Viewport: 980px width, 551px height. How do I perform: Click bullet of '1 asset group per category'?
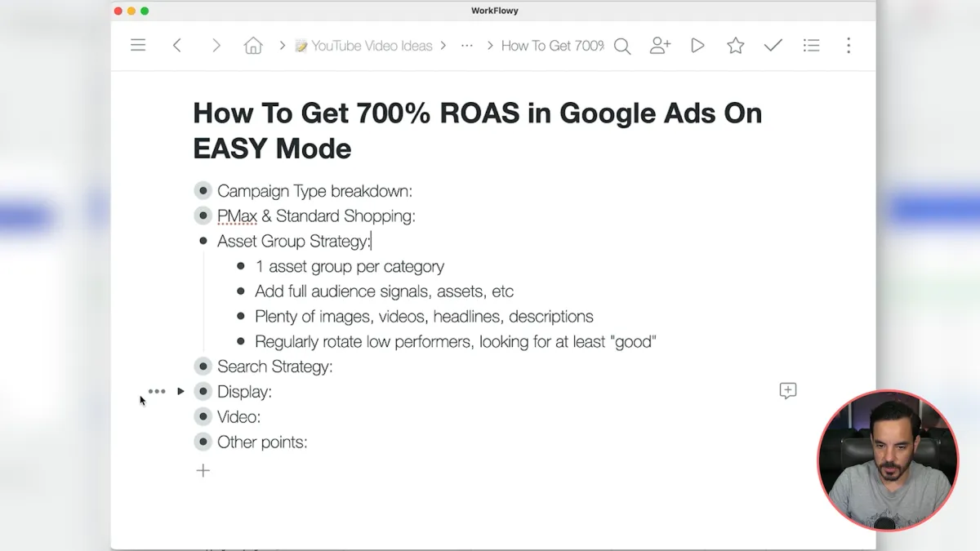click(x=241, y=266)
